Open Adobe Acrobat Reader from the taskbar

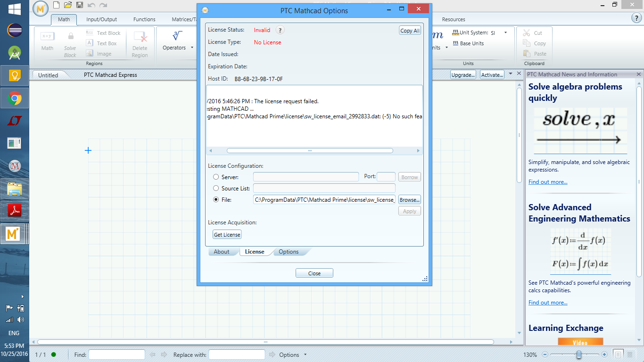[x=15, y=211]
